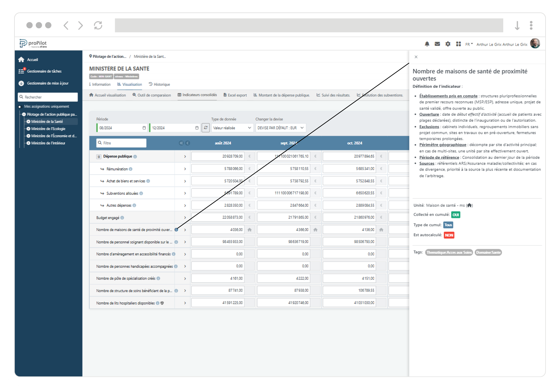Open the settings gear icon
The height and width of the screenshot is (392, 560).
tap(448, 44)
